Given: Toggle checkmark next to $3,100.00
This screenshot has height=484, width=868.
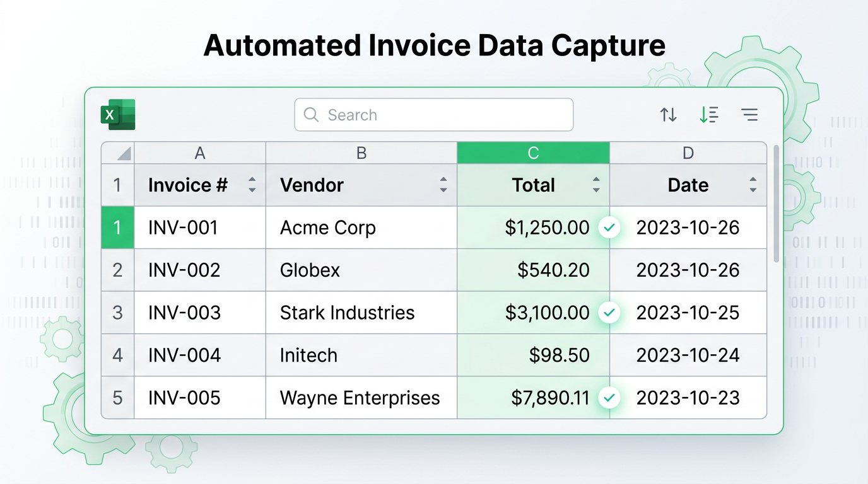Looking at the screenshot, I should pyautogui.click(x=609, y=313).
